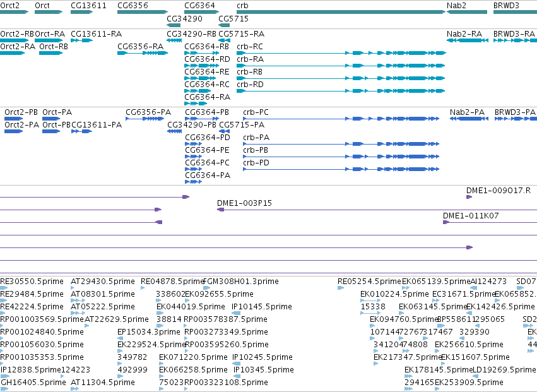This screenshot has height=392, width=537.
Task: Select the Nab2 gene label
Action: pyautogui.click(x=456, y=6)
